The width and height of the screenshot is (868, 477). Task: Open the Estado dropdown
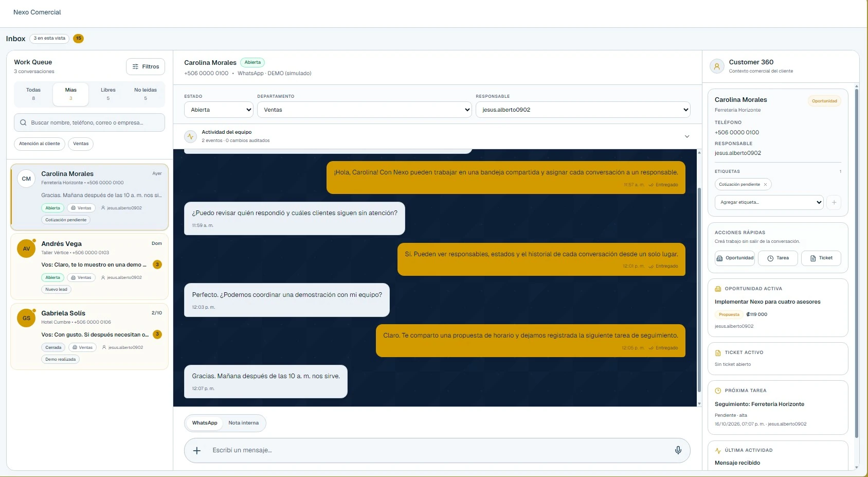219,110
